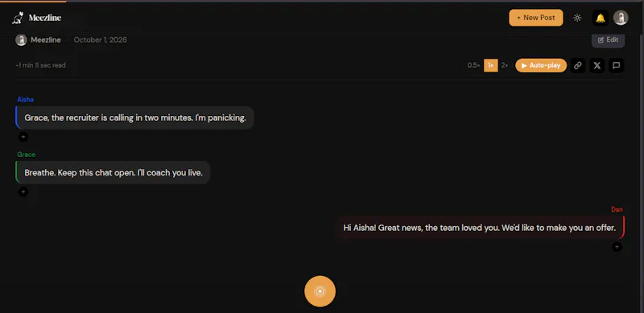Viewport: 644px width, 313px height.
Task: Click sender name Grace
Action: 27,154
